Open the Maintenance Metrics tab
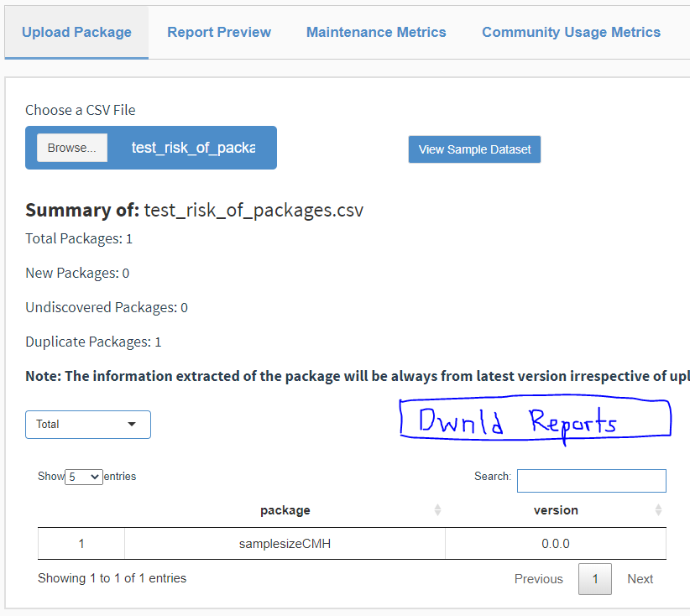The height and width of the screenshot is (616, 690). click(376, 32)
